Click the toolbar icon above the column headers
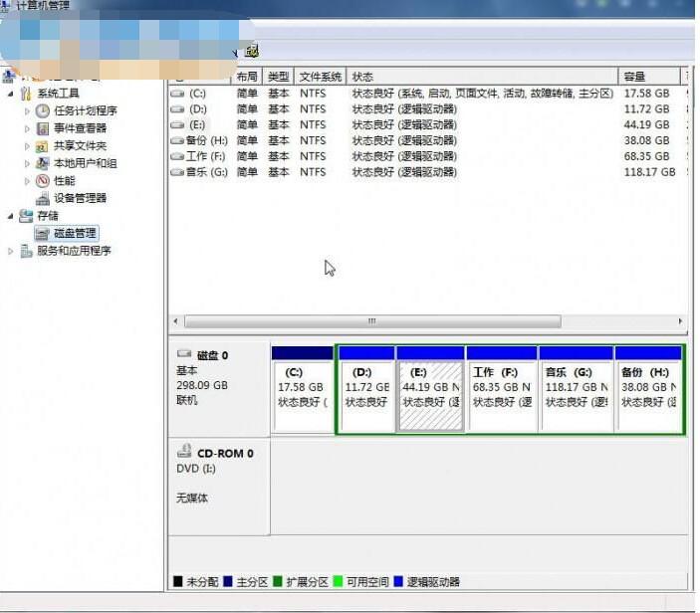The height and width of the screenshot is (613, 700). point(252,51)
